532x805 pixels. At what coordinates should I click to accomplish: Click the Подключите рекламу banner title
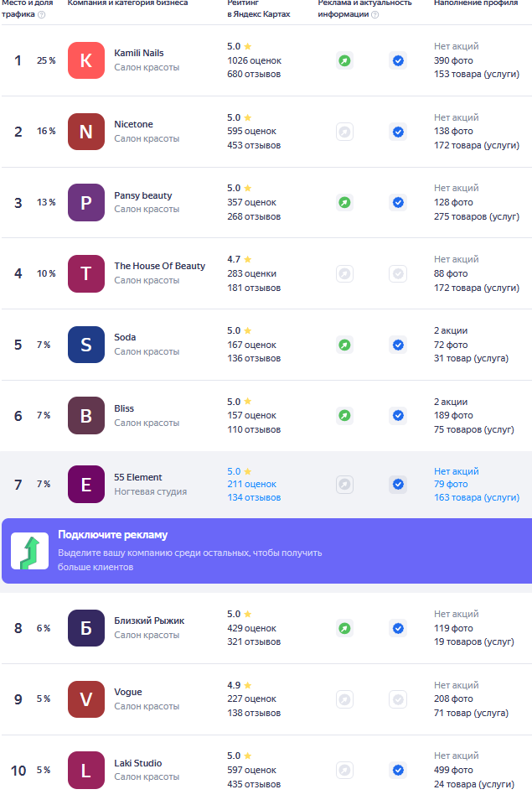point(113,535)
